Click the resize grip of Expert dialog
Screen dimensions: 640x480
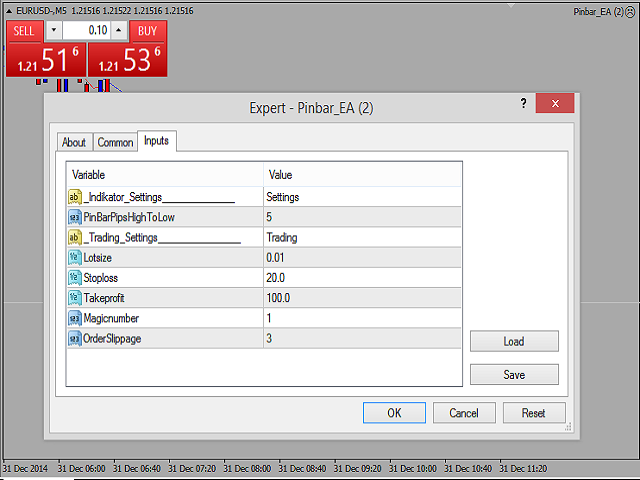point(568,427)
